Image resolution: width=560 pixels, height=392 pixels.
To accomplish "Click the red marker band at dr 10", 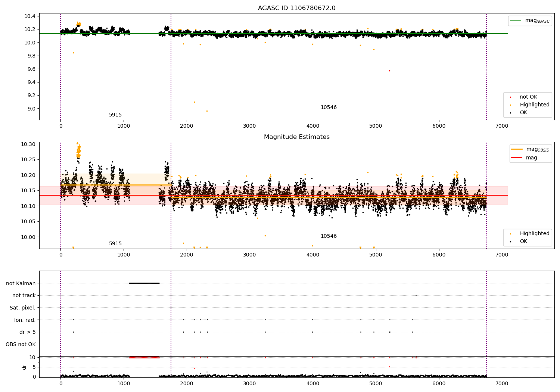I will (144, 357).
